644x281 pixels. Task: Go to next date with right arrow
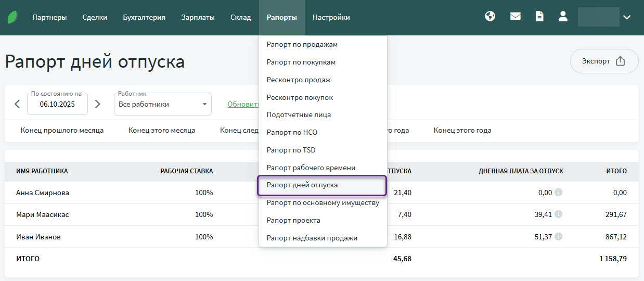click(97, 104)
